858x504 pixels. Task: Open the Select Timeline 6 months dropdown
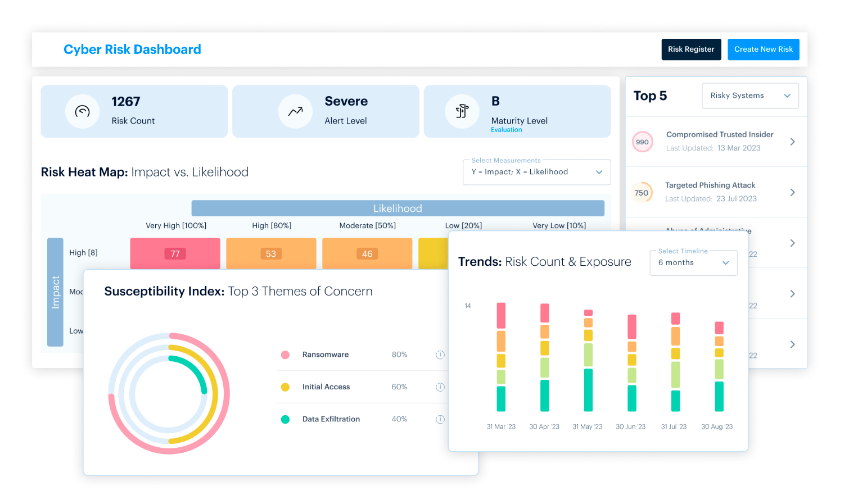click(693, 263)
